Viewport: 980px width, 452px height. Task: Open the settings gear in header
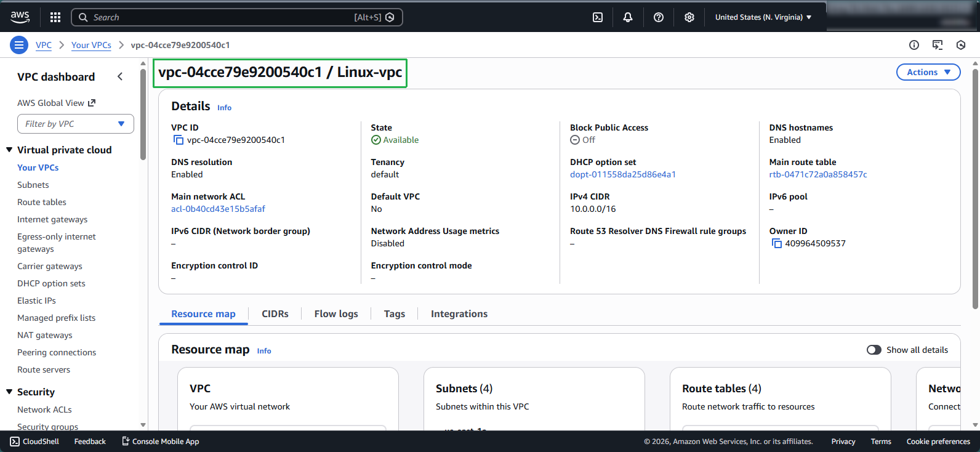click(689, 17)
